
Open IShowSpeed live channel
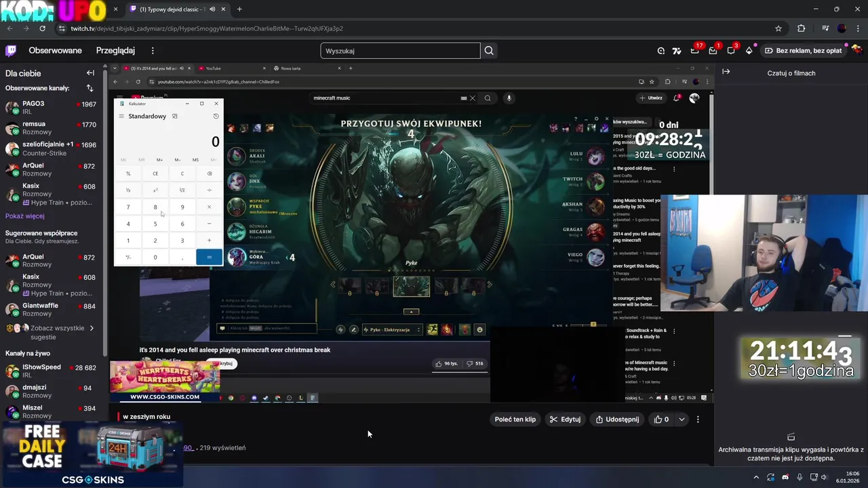51,371
